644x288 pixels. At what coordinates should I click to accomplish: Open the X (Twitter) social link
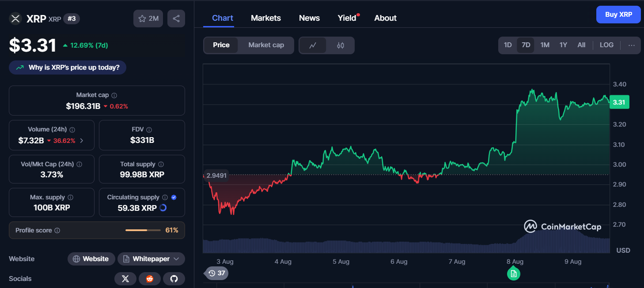(125, 279)
